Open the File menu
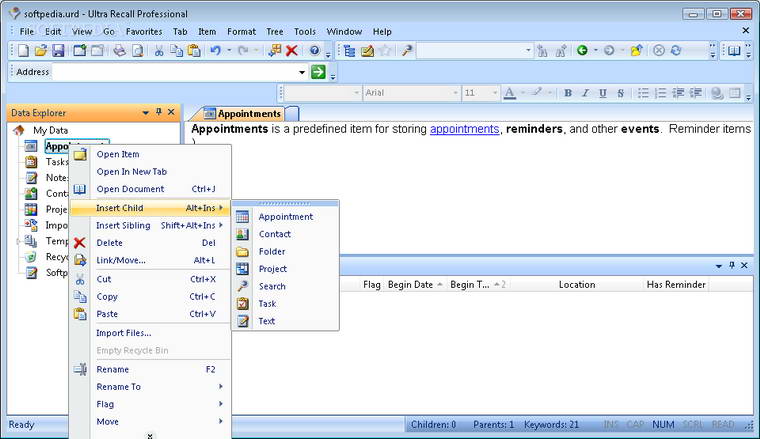The height and width of the screenshot is (439, 760). 27,31
